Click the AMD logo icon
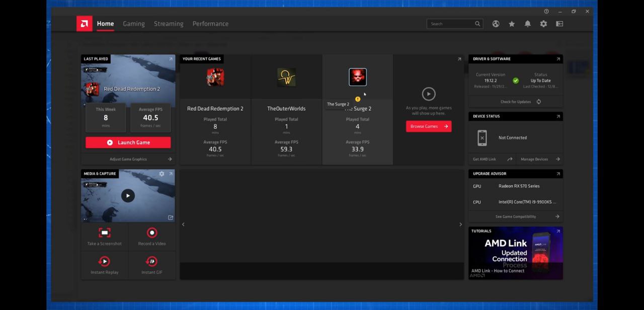Viewport: 644px width, 310px height. coord(84,24)
